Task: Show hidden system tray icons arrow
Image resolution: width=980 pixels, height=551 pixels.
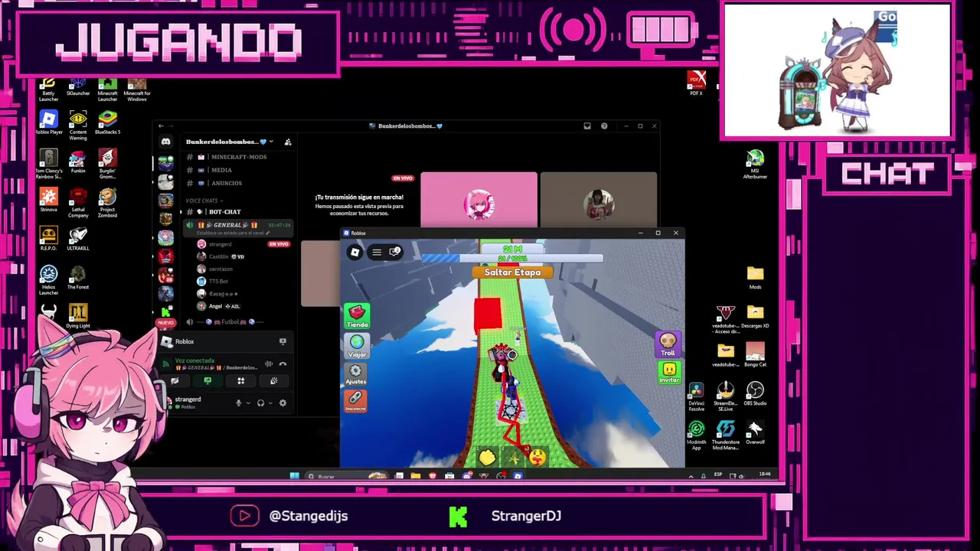Action: pyautogui.click(x=691, y=476)
